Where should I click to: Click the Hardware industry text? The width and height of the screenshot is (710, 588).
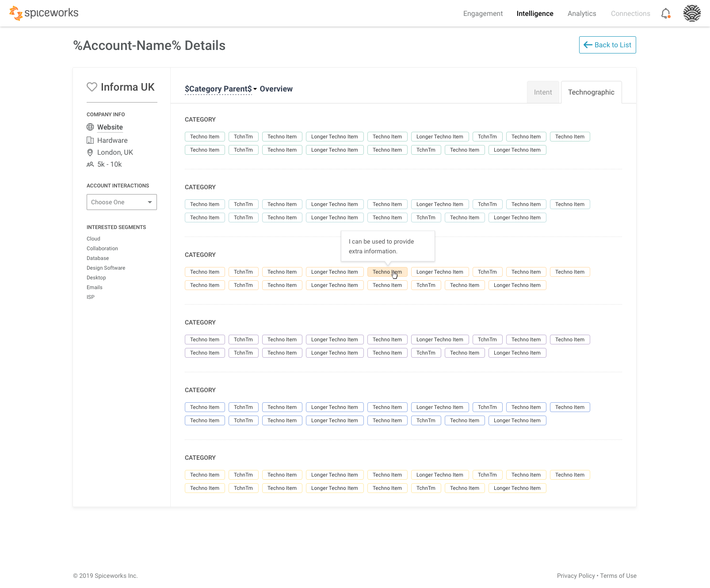pos(112,140)
